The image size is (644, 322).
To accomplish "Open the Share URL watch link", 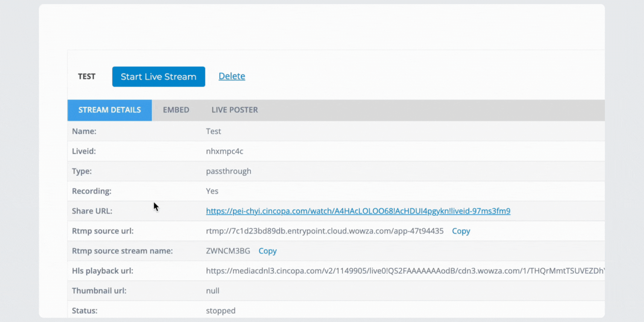I will tap(358, 211).
